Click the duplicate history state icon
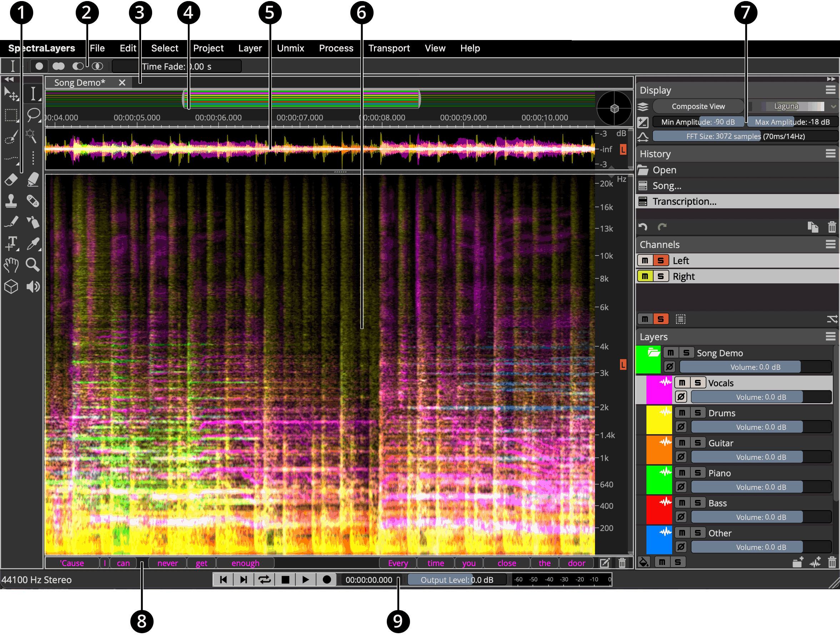 (812, 227)
